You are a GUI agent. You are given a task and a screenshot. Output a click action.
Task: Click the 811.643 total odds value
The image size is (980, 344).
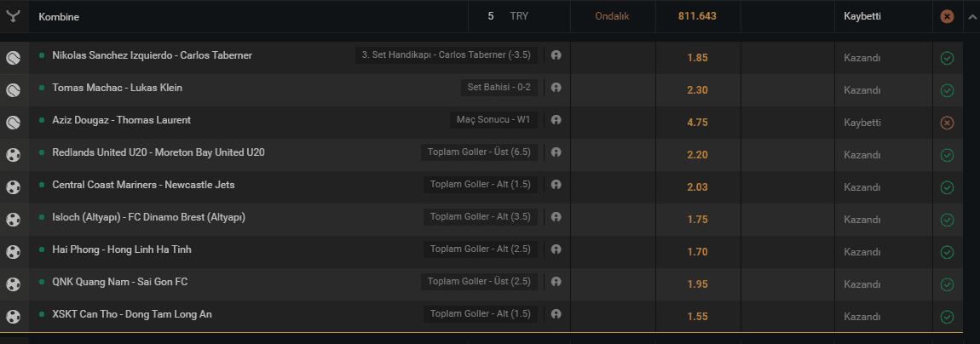point(697,16)
